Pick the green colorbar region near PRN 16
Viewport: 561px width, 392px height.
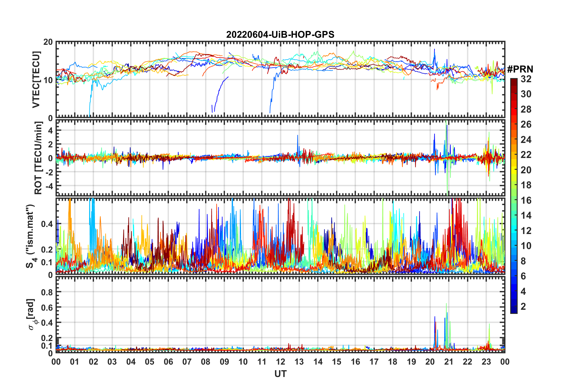click(x=514, y=200)
